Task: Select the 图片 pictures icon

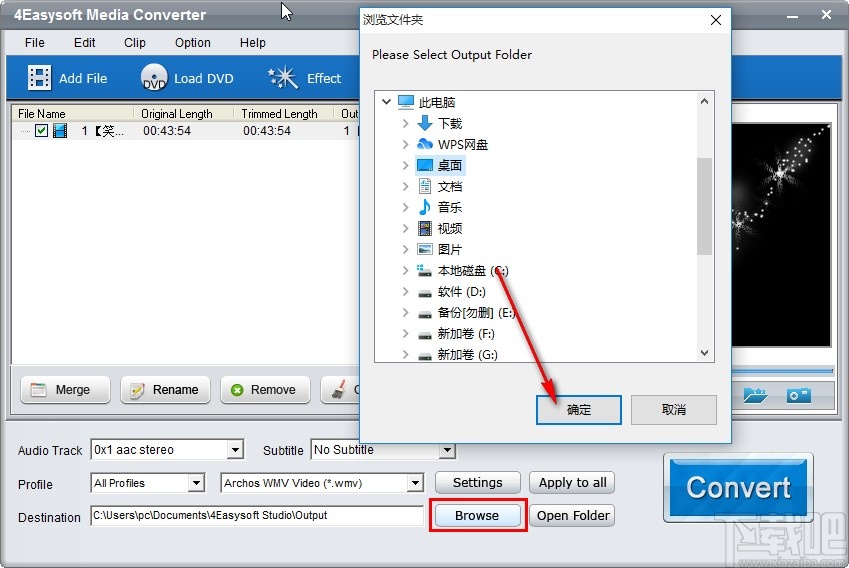Action: tap(425, 249)
